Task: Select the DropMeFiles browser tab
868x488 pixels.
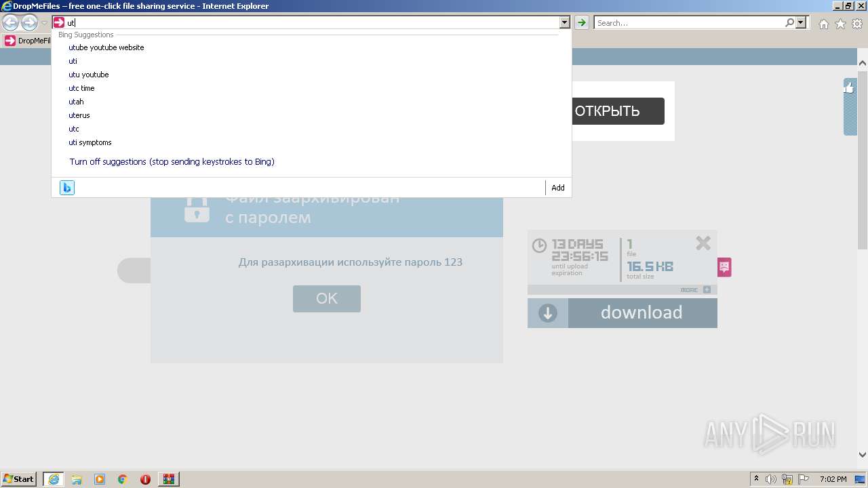Action: (27, 41)
